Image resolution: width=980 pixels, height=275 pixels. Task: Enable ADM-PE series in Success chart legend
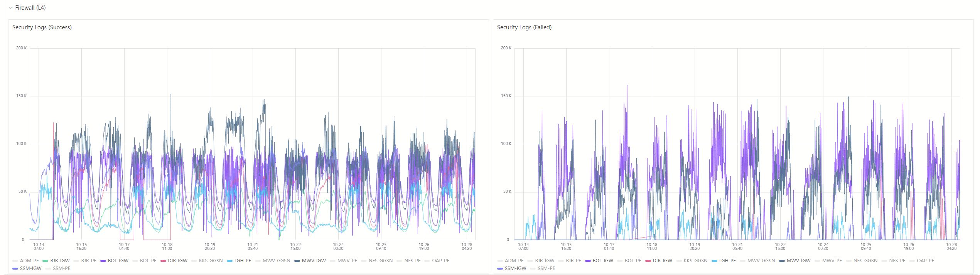coord(29,261)
